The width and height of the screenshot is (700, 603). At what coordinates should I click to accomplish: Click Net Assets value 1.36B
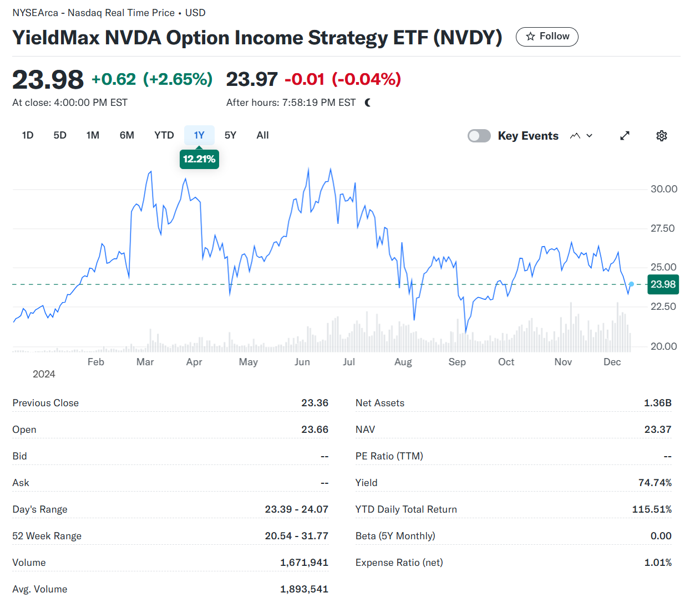657,403
